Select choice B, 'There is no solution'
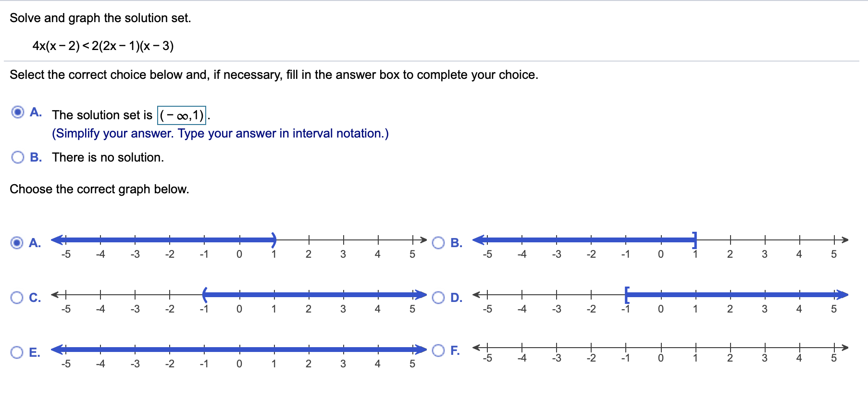Viewport: 868px width, 401px height. 18,157
